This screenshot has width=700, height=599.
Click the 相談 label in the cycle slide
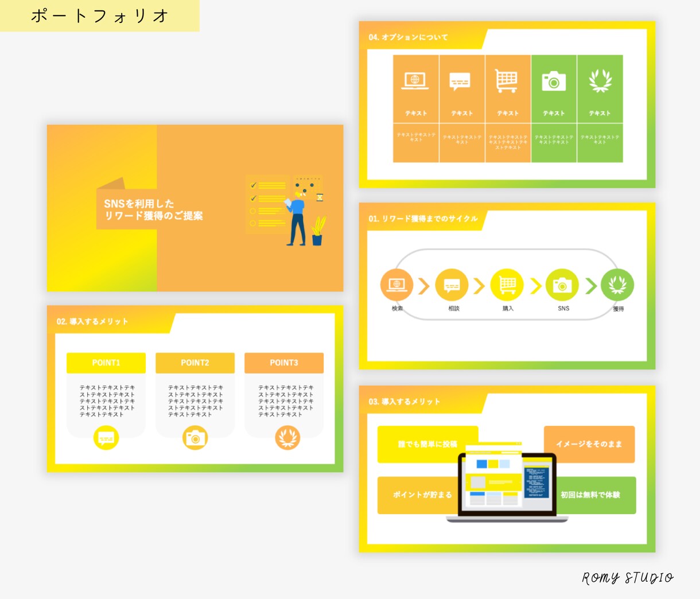point(454,308)
